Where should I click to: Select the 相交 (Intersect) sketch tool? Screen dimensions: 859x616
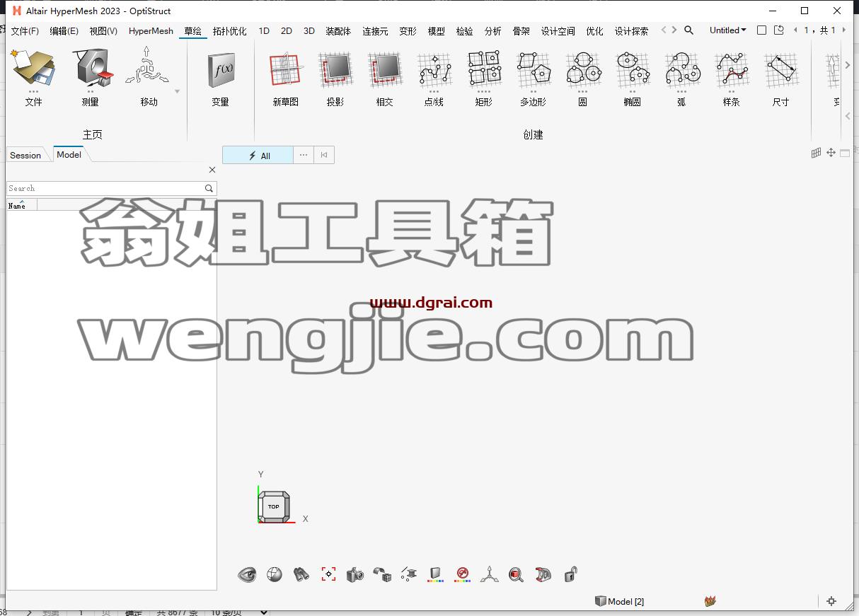pos(385,70)
